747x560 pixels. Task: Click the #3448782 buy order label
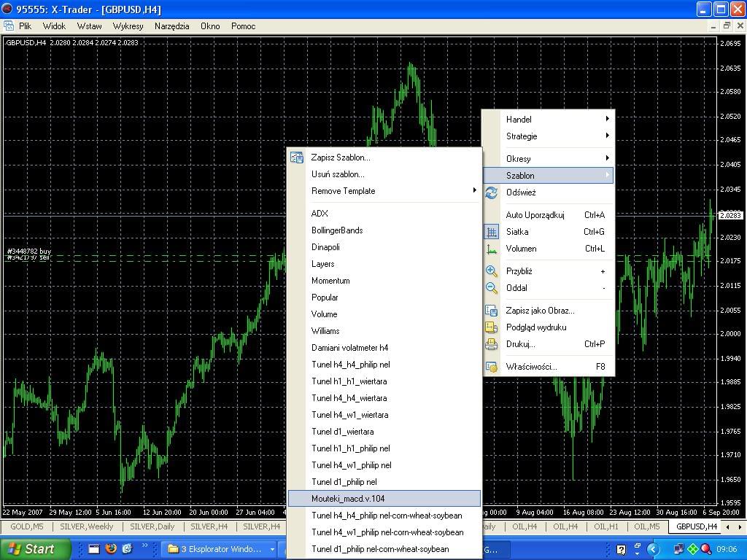pyautogui.click(x=29, y=251)
